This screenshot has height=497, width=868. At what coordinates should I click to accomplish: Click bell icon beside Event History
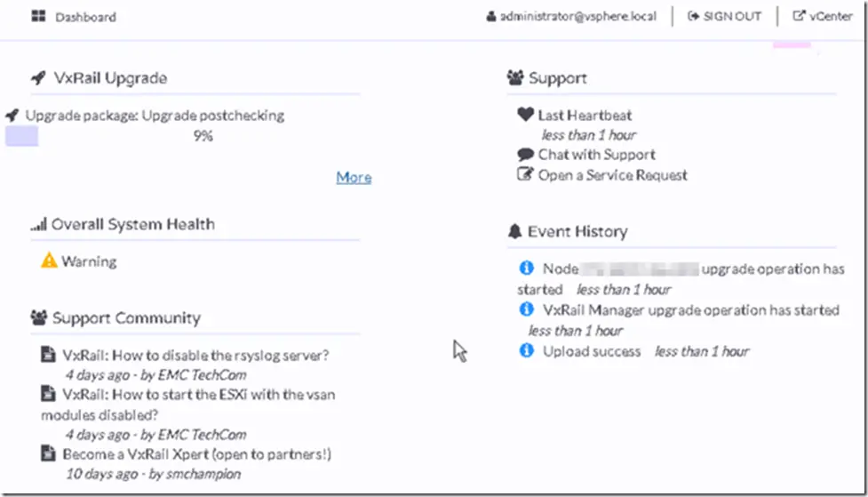tap(514, 231)
